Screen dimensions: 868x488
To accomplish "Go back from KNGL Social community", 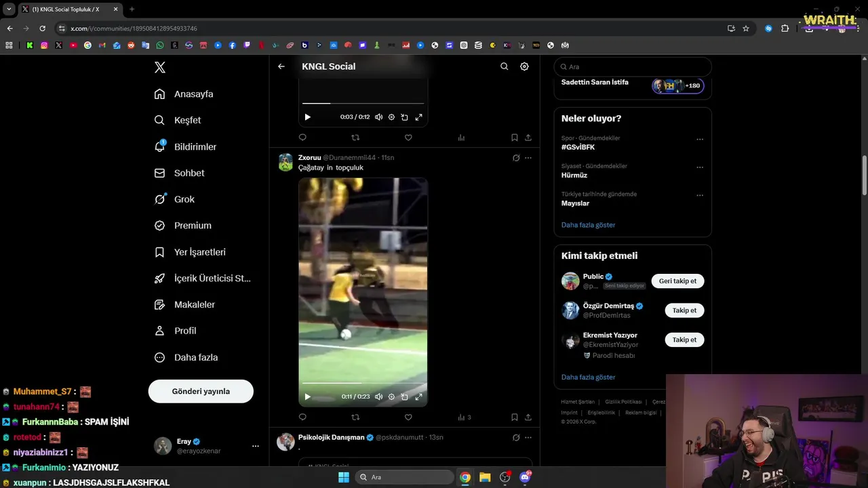I will [x=281, y=66].
